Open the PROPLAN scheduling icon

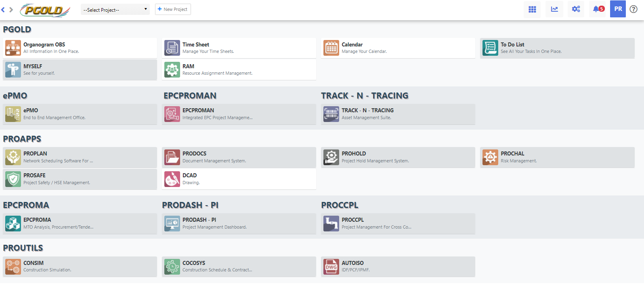13,157
